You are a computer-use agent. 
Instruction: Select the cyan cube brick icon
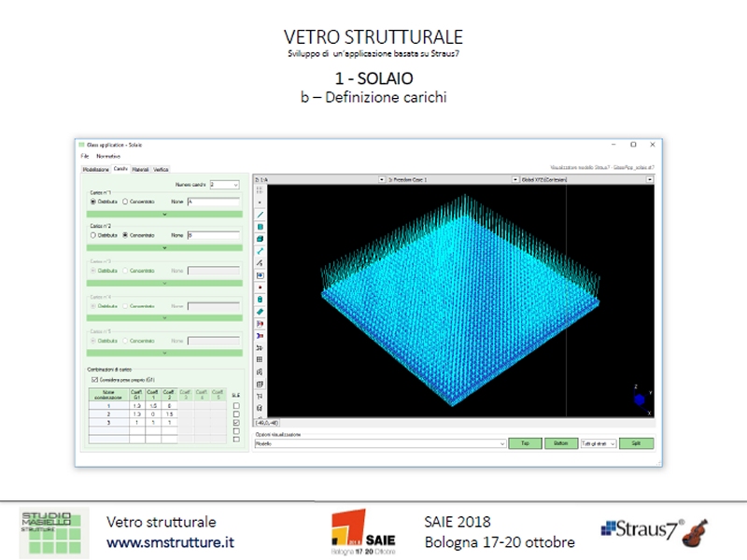260,239
